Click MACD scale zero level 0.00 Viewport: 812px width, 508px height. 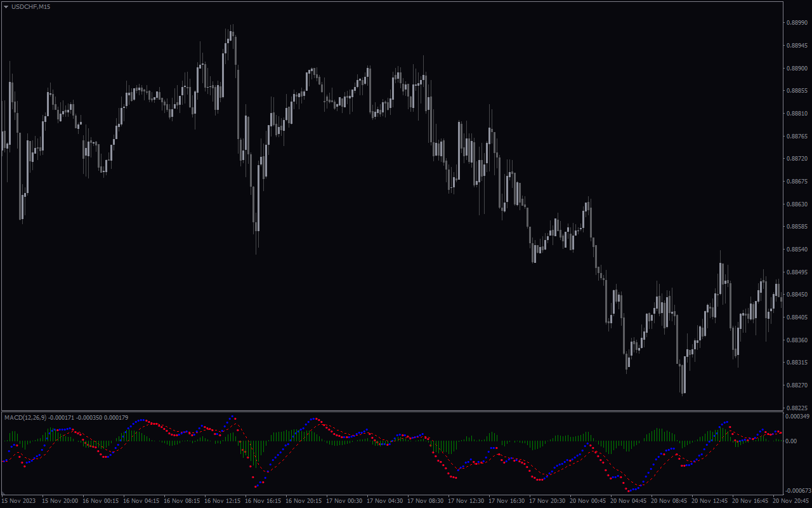point(792,441)
